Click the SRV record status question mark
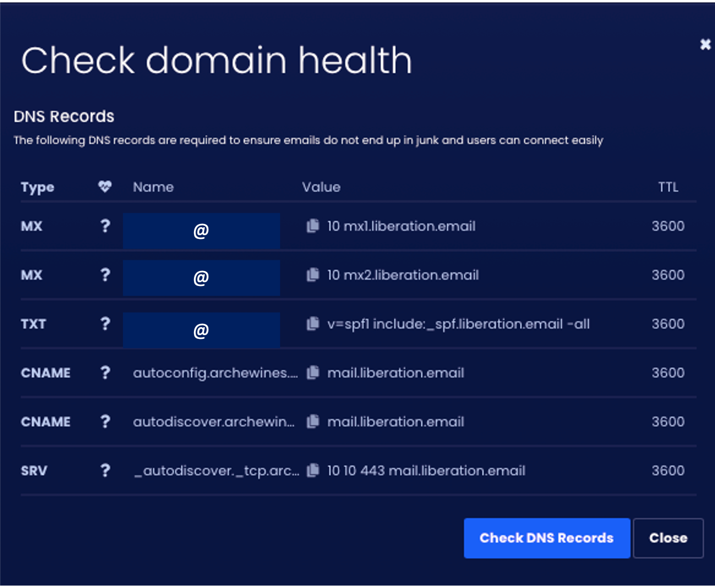This screenshot has height=588, width=715. 105,470
